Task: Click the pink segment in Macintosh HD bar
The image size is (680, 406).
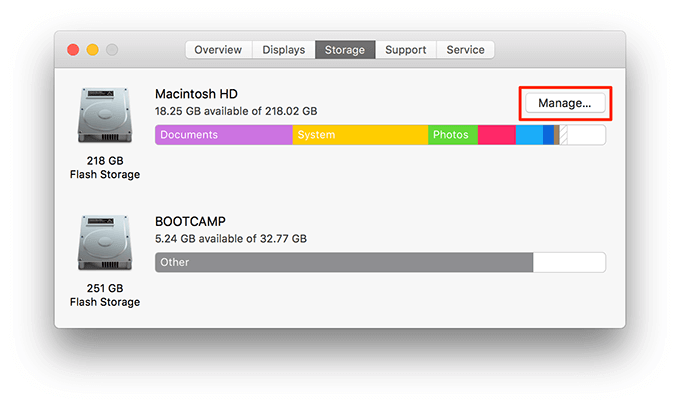Action: pos(496,135)
